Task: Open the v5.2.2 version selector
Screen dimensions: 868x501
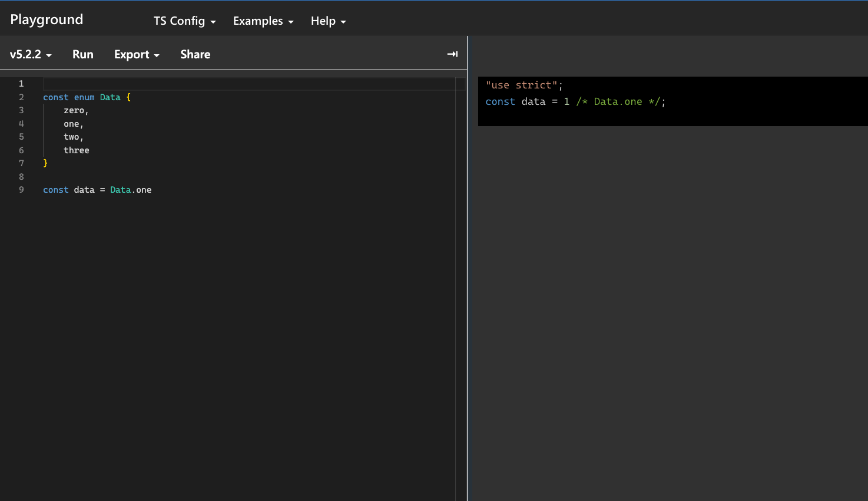Action: [x=31, y=54]
